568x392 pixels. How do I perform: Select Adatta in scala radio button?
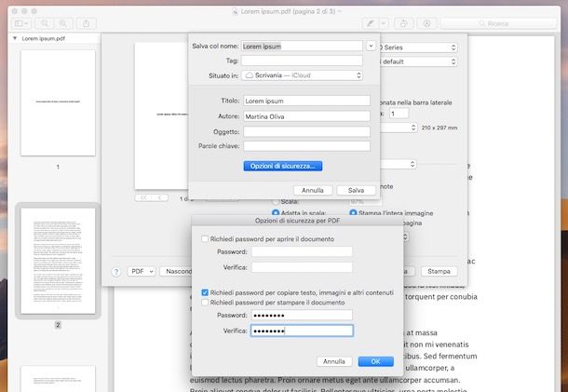(276, 213)
